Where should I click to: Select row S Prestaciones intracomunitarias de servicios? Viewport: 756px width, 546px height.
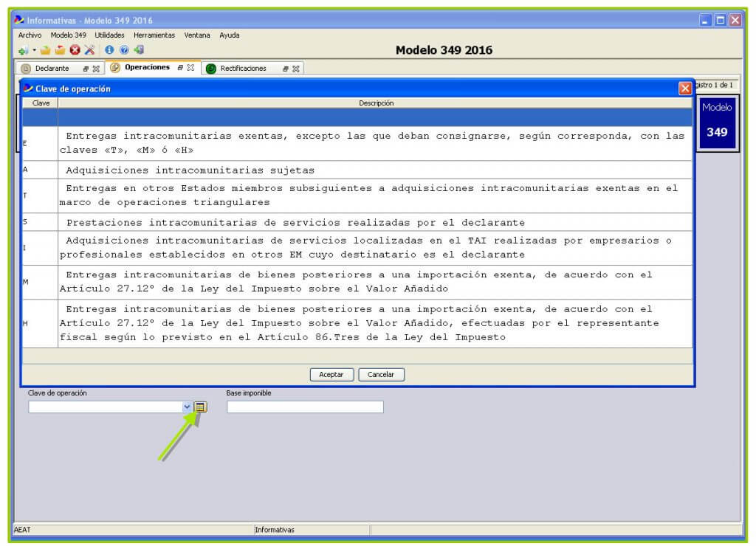pos(357,222)
